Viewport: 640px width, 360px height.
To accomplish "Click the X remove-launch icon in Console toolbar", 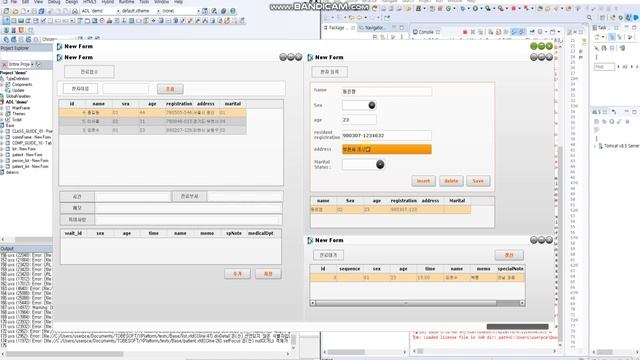I will [473, 32].
